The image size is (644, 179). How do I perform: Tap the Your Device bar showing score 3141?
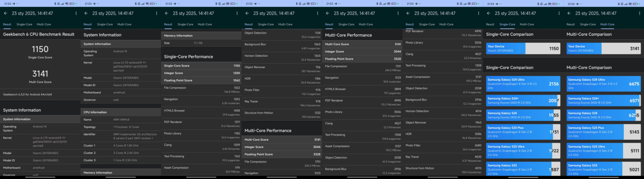pyautogui.click(x=604, y=48)
